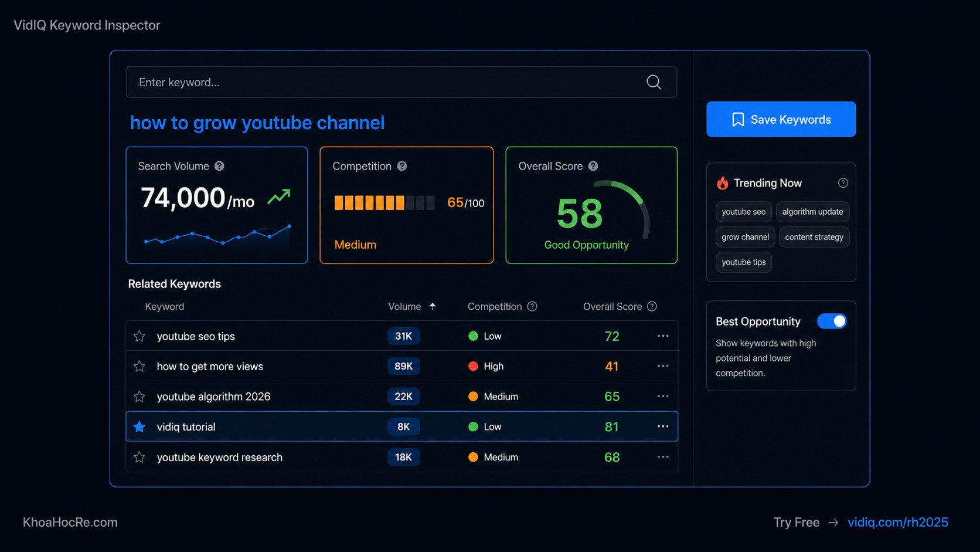The height and width of the screenshot is (552, 980).
Task: Click the 18K volume badge
Action: [403, 457]
